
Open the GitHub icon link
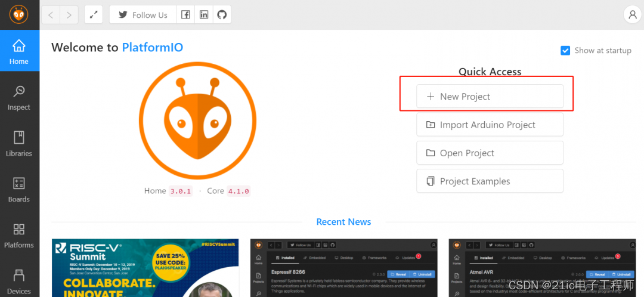pos(222,15)
